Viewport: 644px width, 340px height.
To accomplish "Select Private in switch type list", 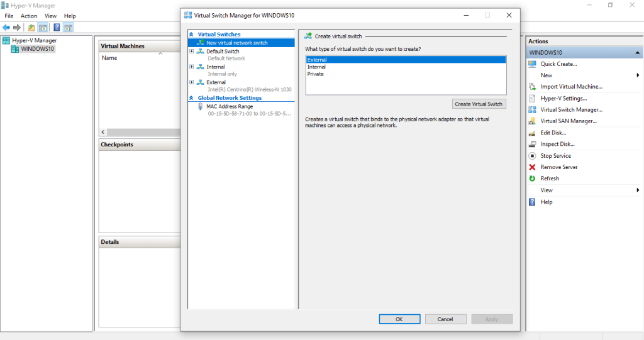I will pos(316,74).
